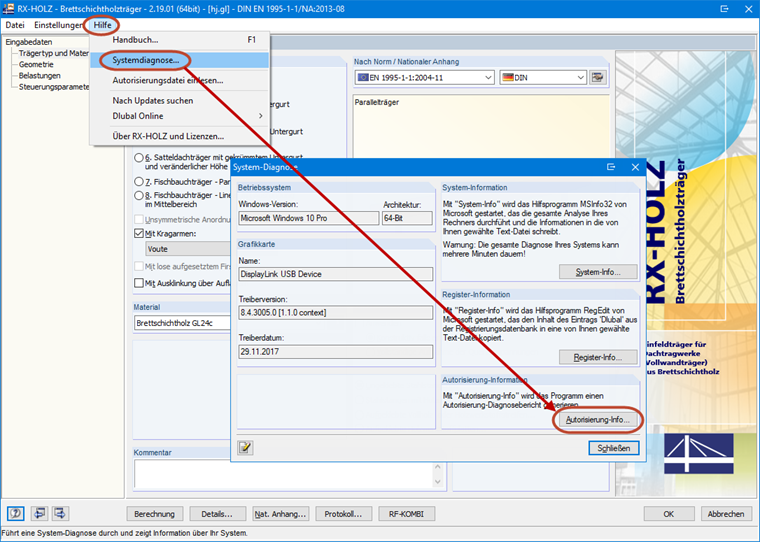Screen dimensions: 760x542
Task: Click the Register-Info... button
Action: 598,357
